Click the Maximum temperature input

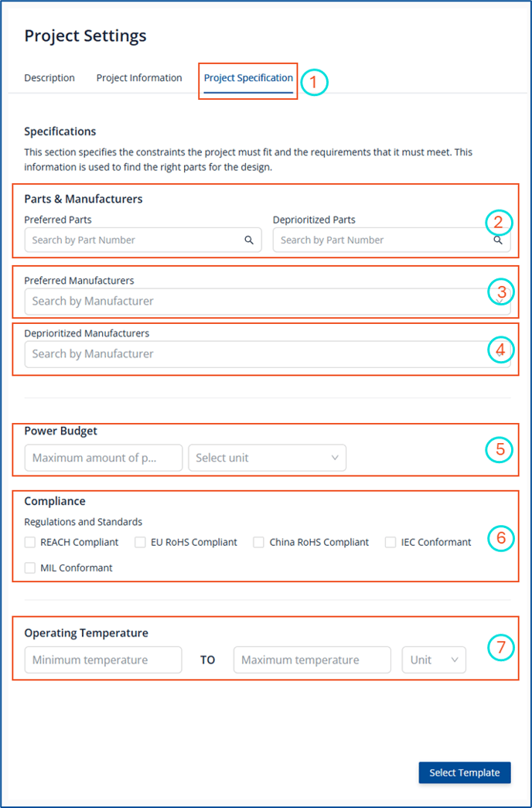312,660
